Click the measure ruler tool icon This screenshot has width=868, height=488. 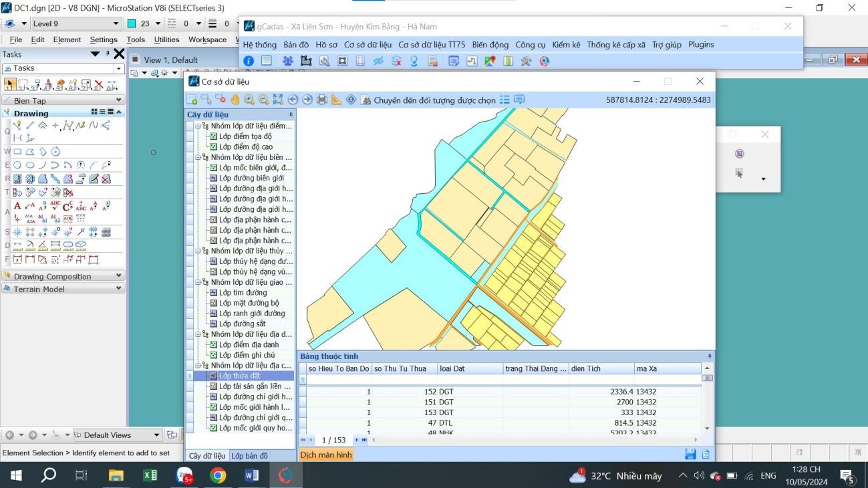coord(336,100)
